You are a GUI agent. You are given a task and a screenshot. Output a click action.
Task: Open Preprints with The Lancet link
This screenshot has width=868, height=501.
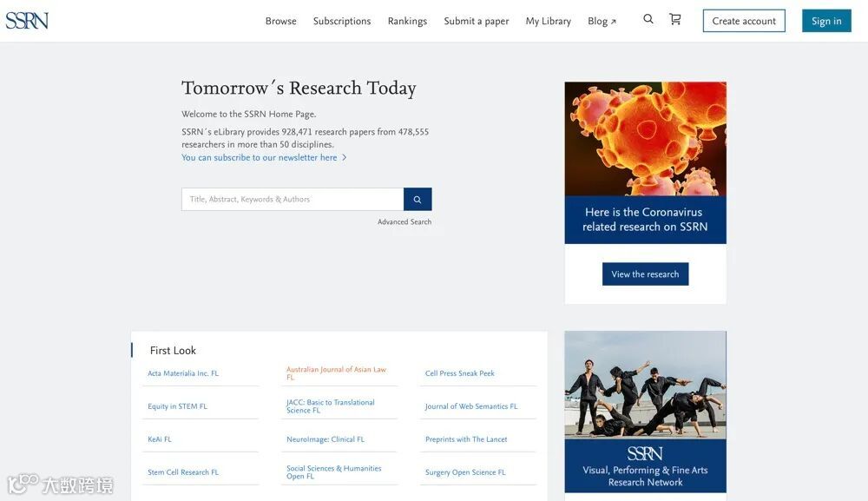tap(466, 439)
